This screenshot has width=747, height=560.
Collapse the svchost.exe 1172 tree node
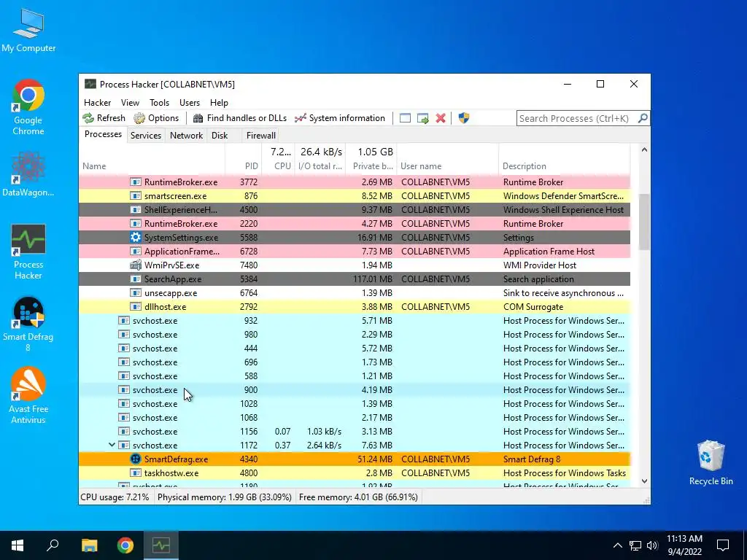pos(112,445)
